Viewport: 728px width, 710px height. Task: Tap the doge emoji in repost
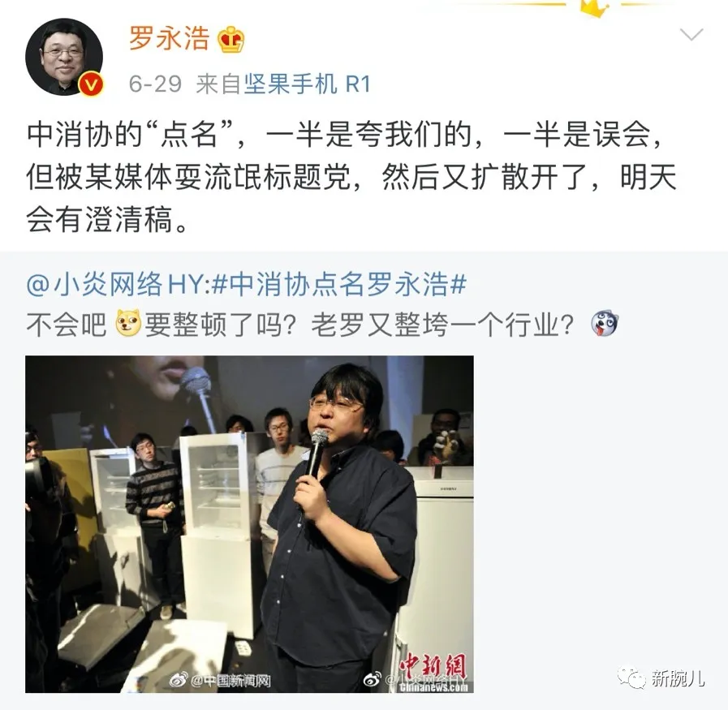127,323
